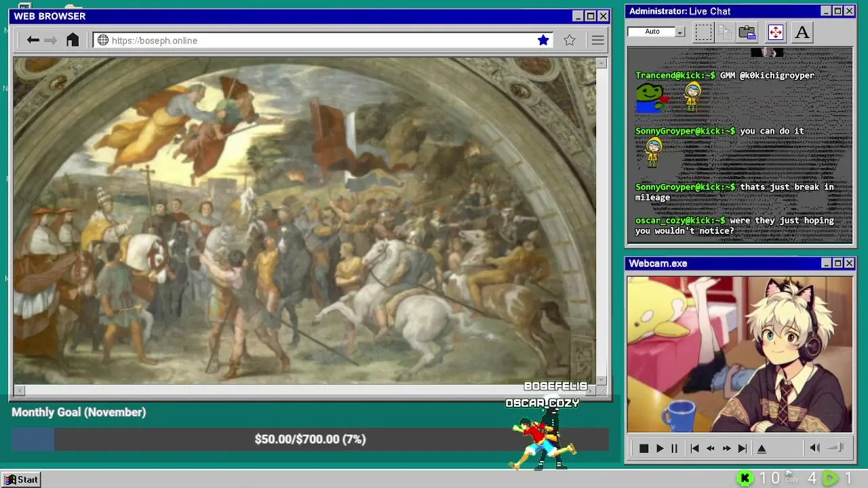Open the browser hamburger menu
The image size is (868, 488).
597,41
